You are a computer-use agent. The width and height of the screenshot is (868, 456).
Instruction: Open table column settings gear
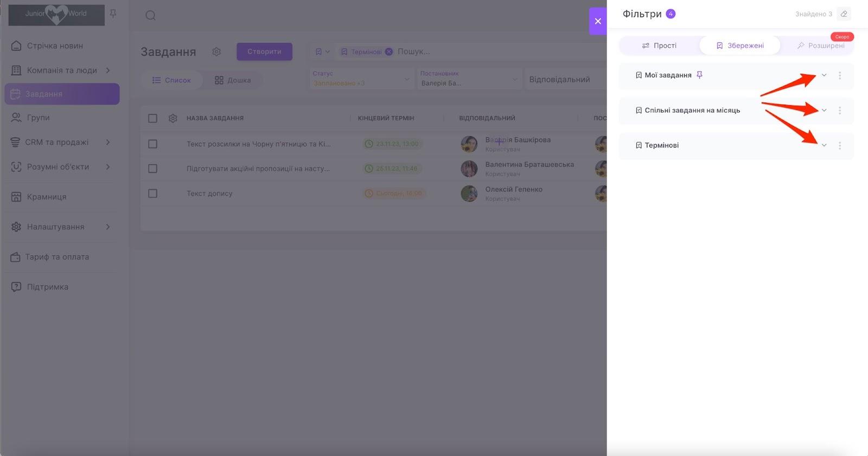[x=173, y=118]
